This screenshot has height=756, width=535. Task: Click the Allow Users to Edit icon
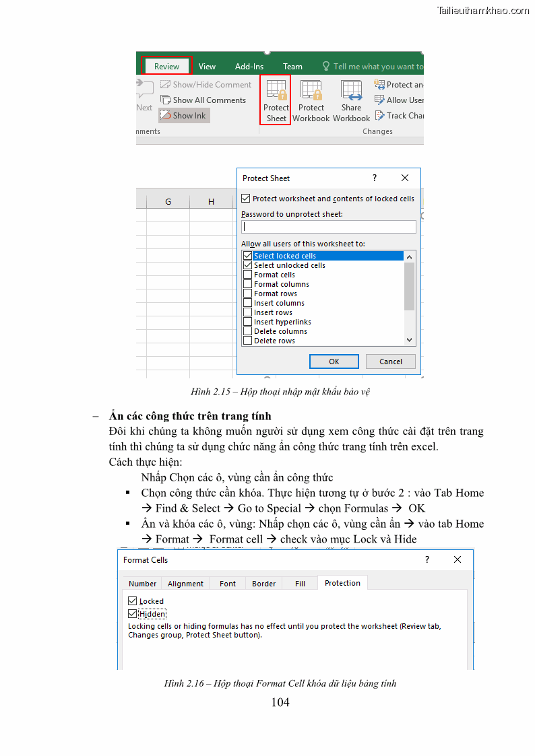tap(380, 100)
